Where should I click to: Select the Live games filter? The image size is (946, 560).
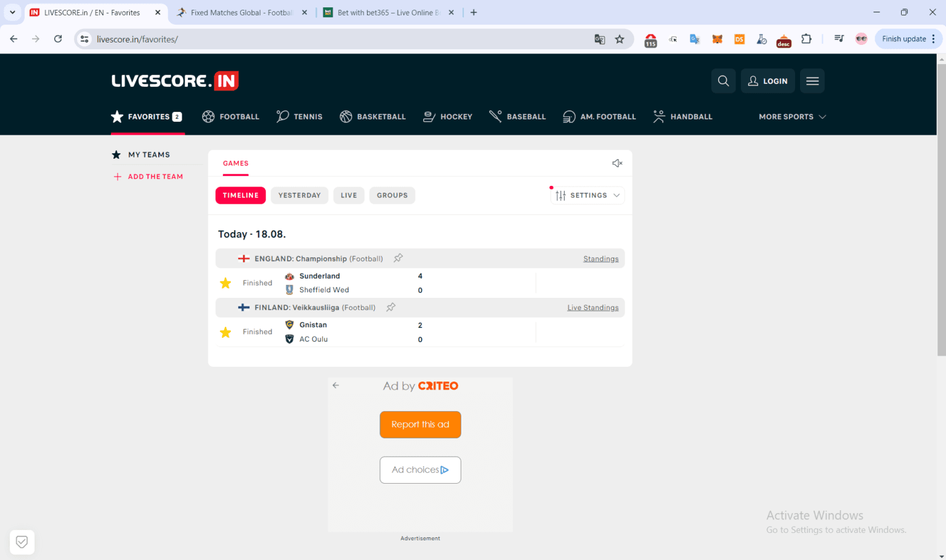349,195
